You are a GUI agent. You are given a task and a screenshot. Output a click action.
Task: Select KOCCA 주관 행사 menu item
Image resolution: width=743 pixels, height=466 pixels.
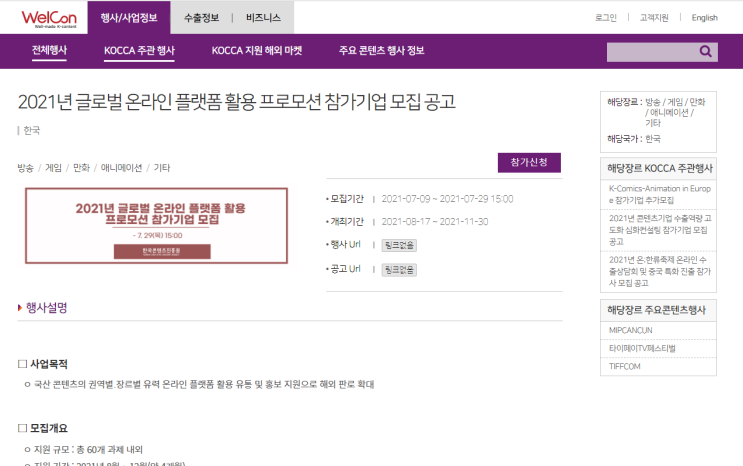[139, 50]
